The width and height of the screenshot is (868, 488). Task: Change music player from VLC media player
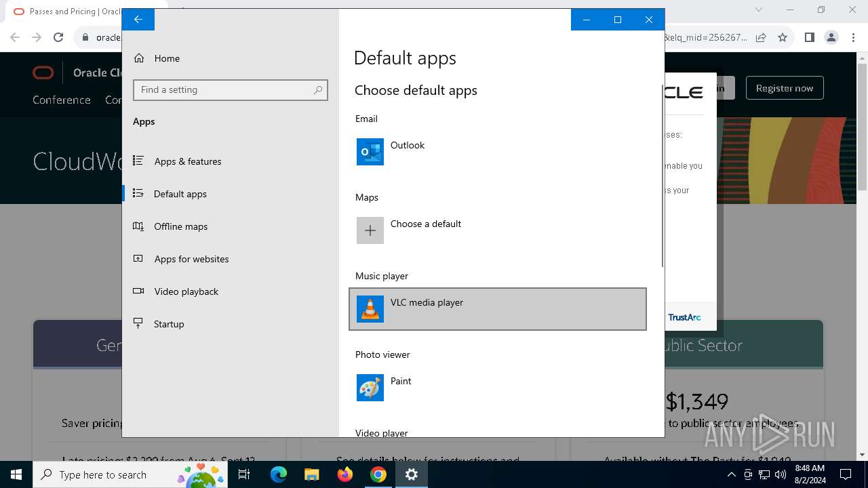coord(498,309)
